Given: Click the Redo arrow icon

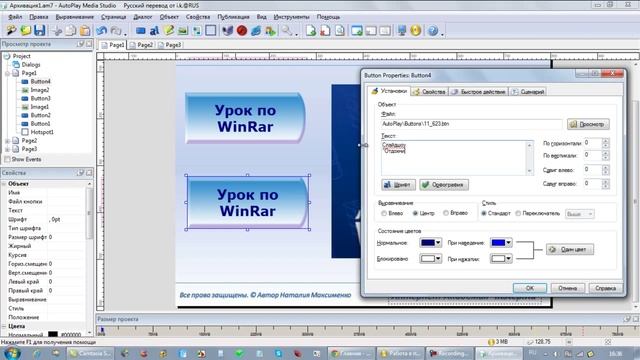Looking at the screenshot, I should [x=116, y=31].
